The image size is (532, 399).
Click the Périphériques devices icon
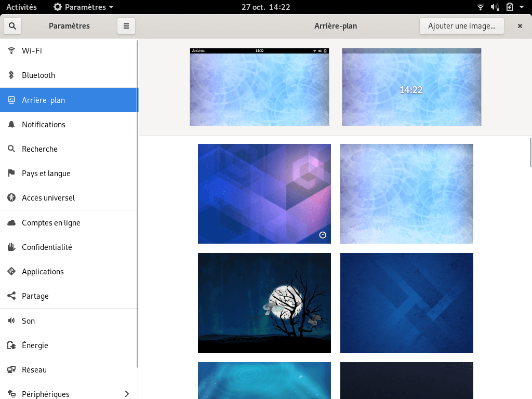click(11, 394)
